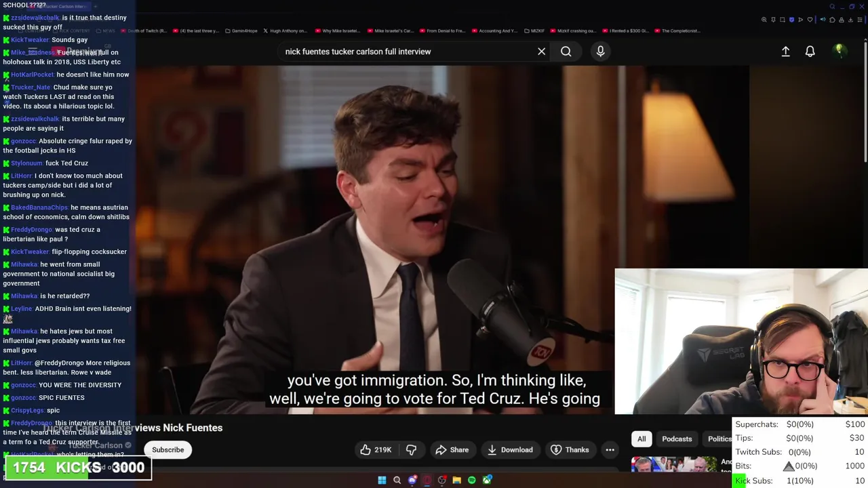Open browser tab search magnifier in title bar

point(832,7)
